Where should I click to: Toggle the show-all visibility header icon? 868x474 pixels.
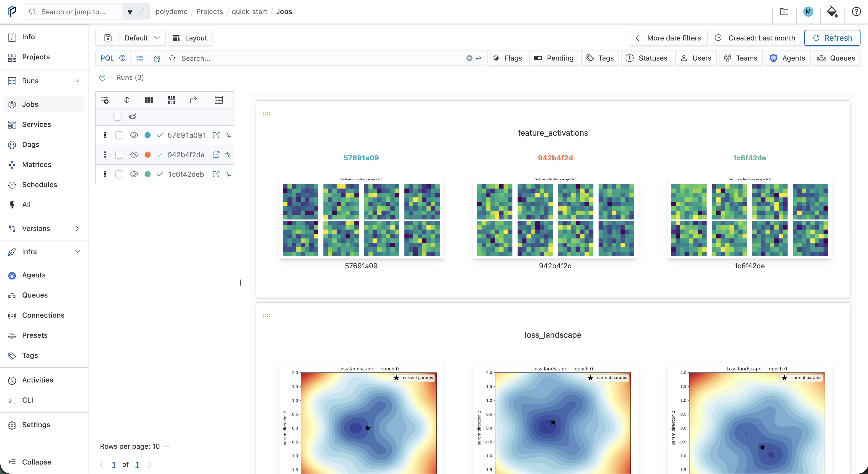click(132, 117)
